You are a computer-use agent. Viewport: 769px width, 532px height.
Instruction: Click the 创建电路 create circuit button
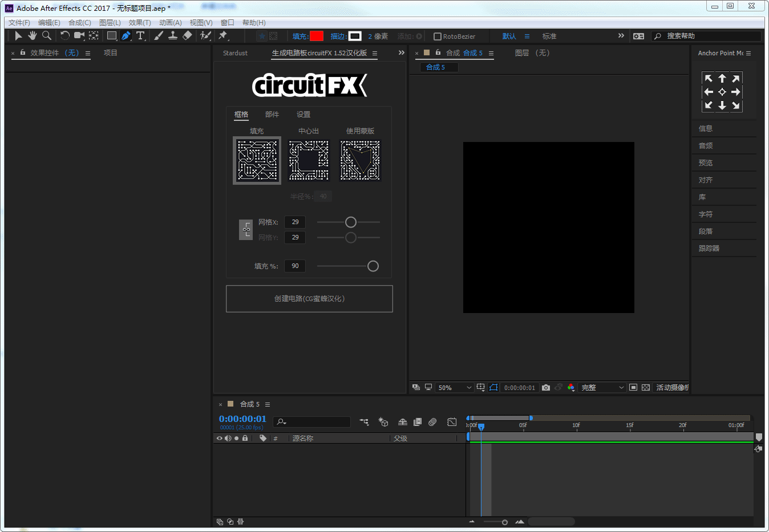309,299
